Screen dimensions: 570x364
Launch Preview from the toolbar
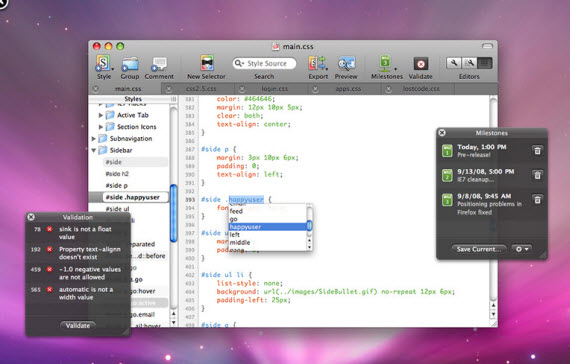[x=346, y=64]
